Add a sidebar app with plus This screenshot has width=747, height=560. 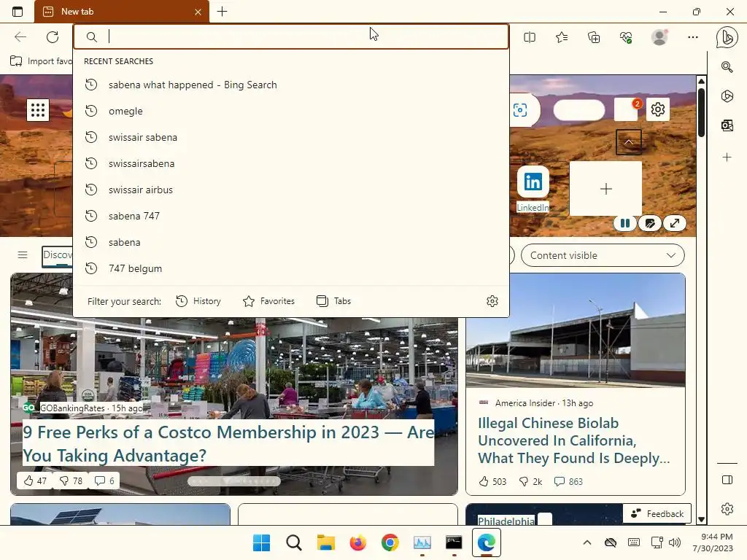coord(727,157)
